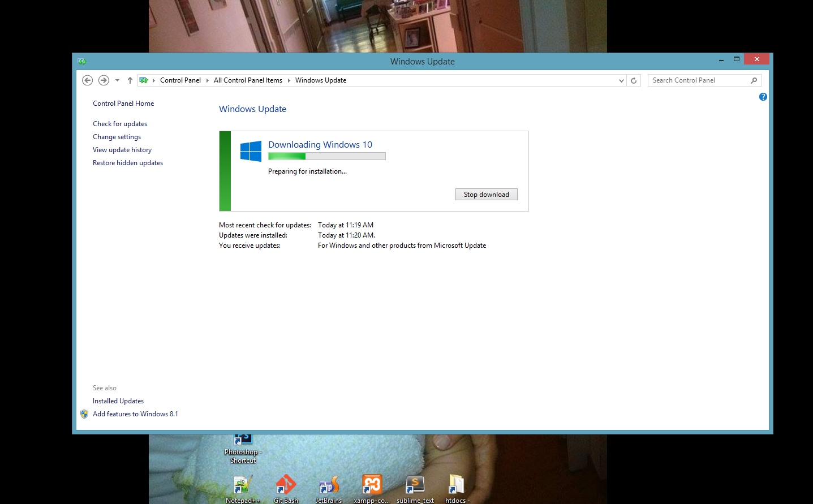This screenshot has width=813, height=504.
Task: Click 'Today at 11:19 AM' check time
Action: tap(346, 225)
